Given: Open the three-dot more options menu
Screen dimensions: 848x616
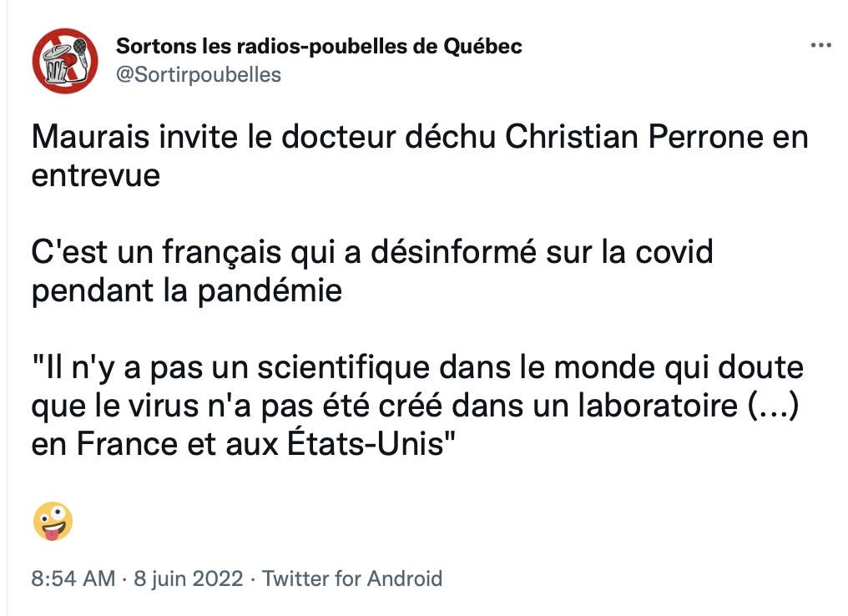Looking at the screenshot, I should click(820, 45).
